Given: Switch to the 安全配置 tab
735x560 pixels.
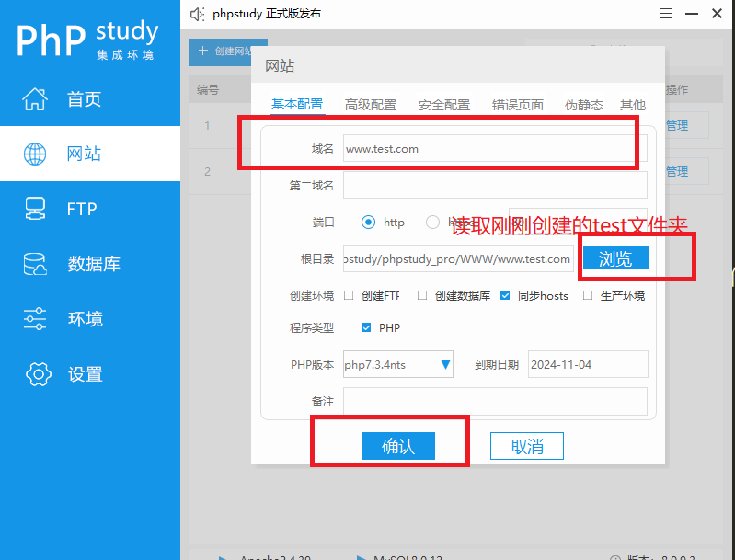Looking at the screenshot, I should click(x=444, y=105).
